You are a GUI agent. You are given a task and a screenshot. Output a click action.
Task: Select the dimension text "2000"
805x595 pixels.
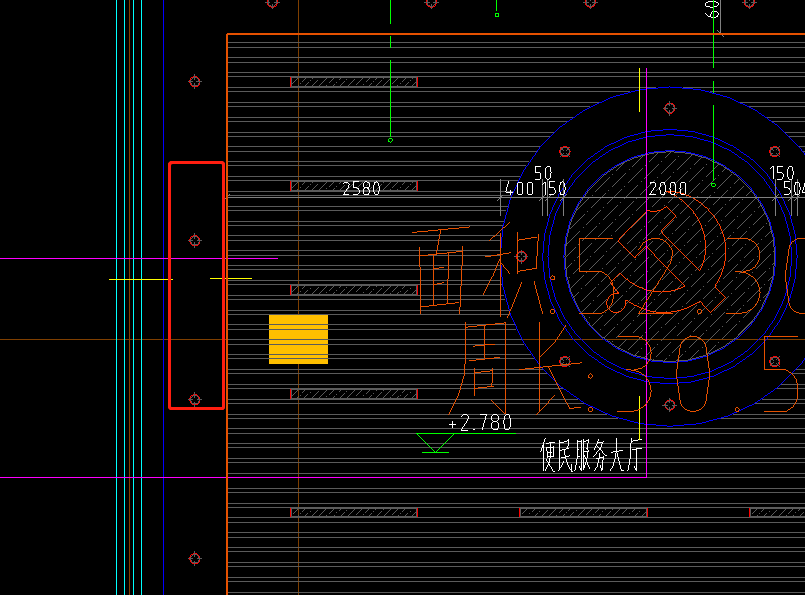[x=667, y=189]
